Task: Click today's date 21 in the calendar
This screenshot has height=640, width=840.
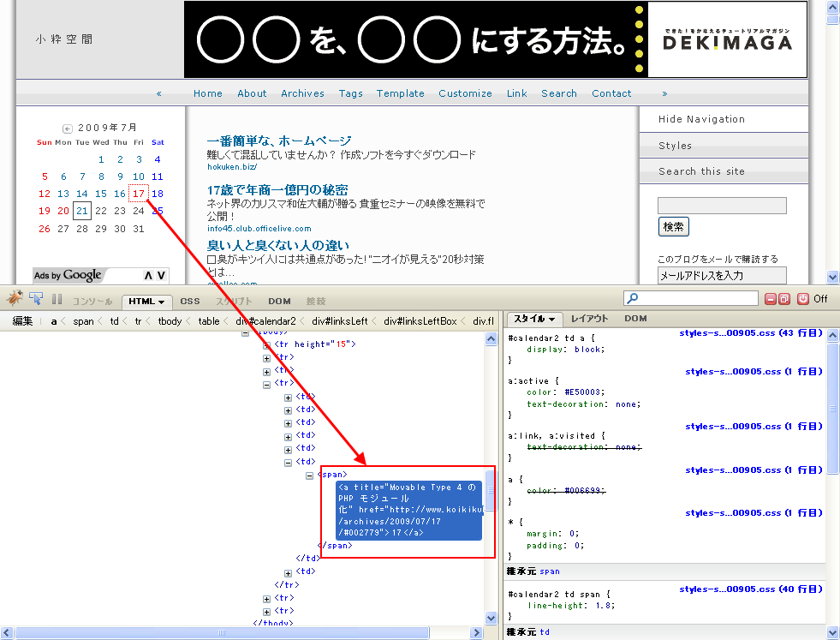Action: pos(82,211)
